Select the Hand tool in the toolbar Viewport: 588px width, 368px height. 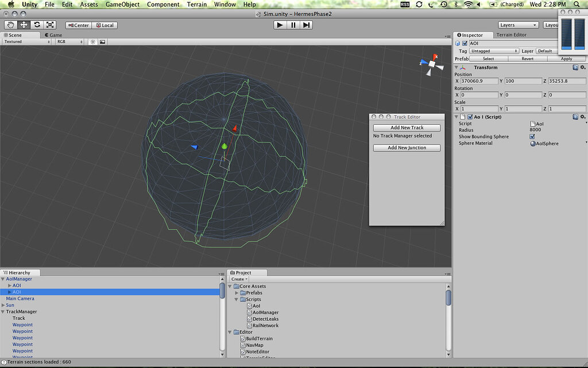10,25
